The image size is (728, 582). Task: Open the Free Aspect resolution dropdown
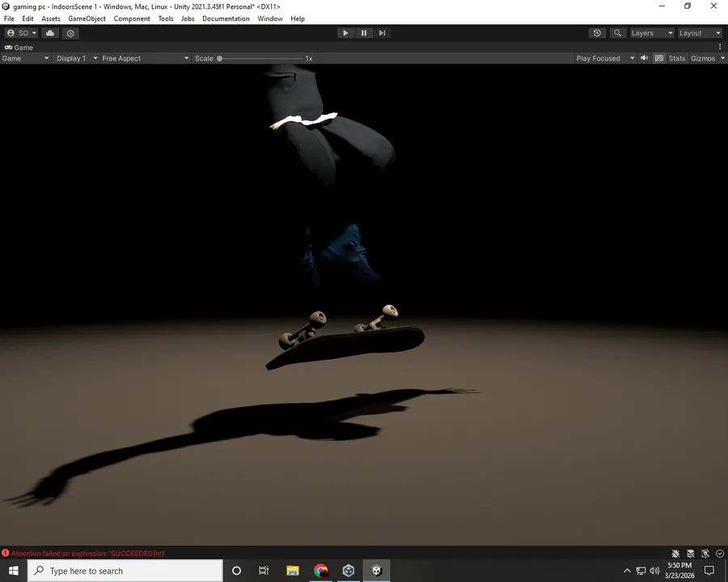click(146, 58)
